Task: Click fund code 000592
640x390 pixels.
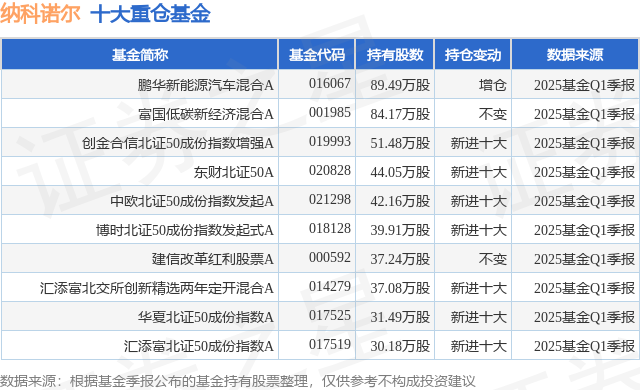Action: pos(330,257)
